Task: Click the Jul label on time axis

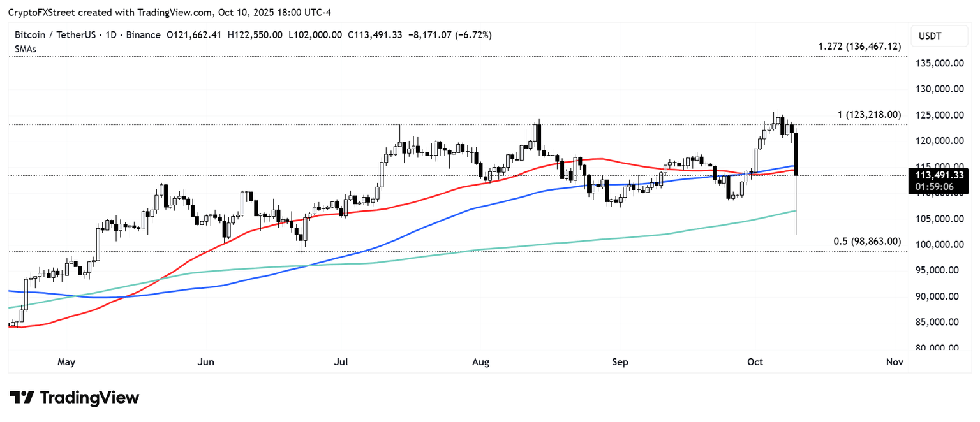Action: coord(341,362)
